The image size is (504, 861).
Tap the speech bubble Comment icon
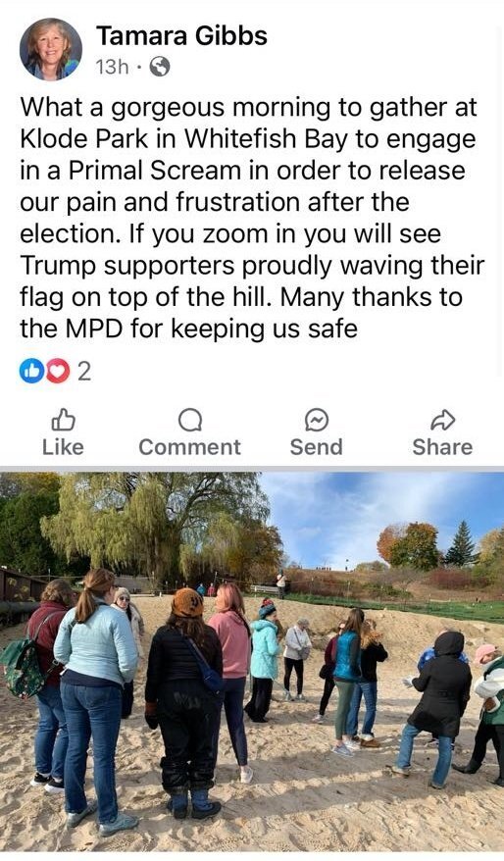coord(190,421)
